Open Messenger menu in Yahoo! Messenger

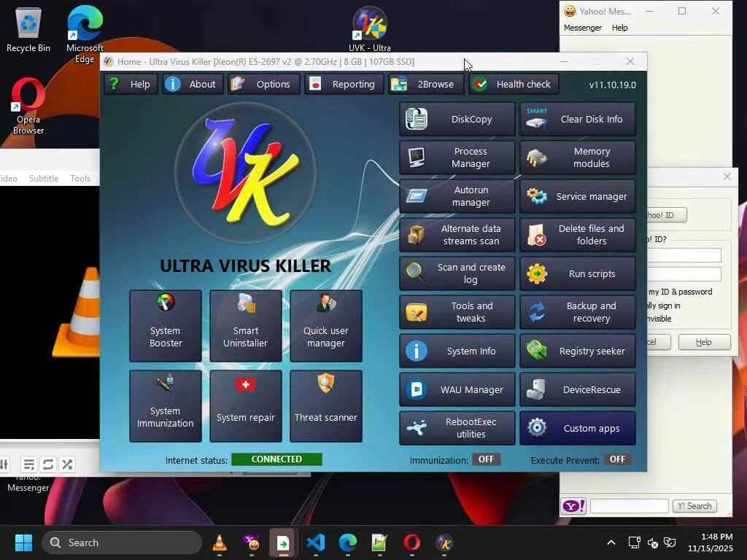pyautogui.click(x=583, y=28)
